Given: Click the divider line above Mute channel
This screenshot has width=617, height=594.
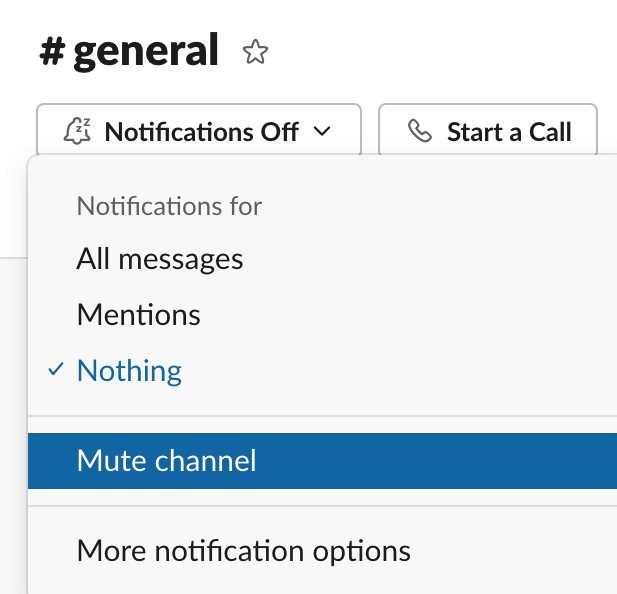Looking at the screenshot, I should click(x=322, y=416).
